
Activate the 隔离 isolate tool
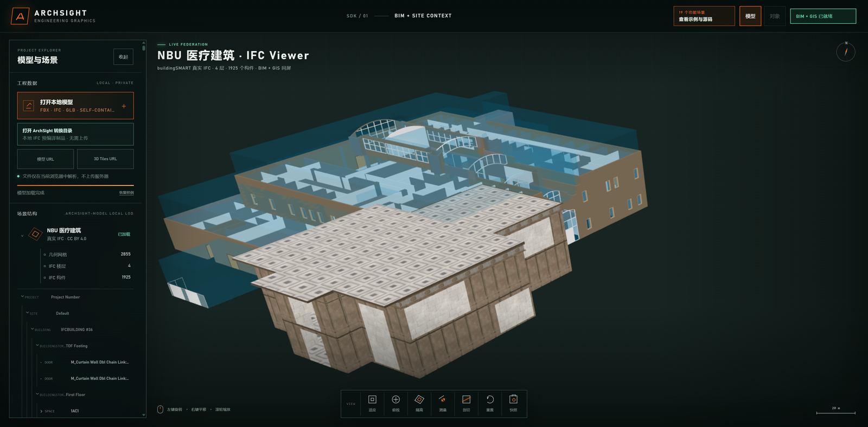point(419,403)
